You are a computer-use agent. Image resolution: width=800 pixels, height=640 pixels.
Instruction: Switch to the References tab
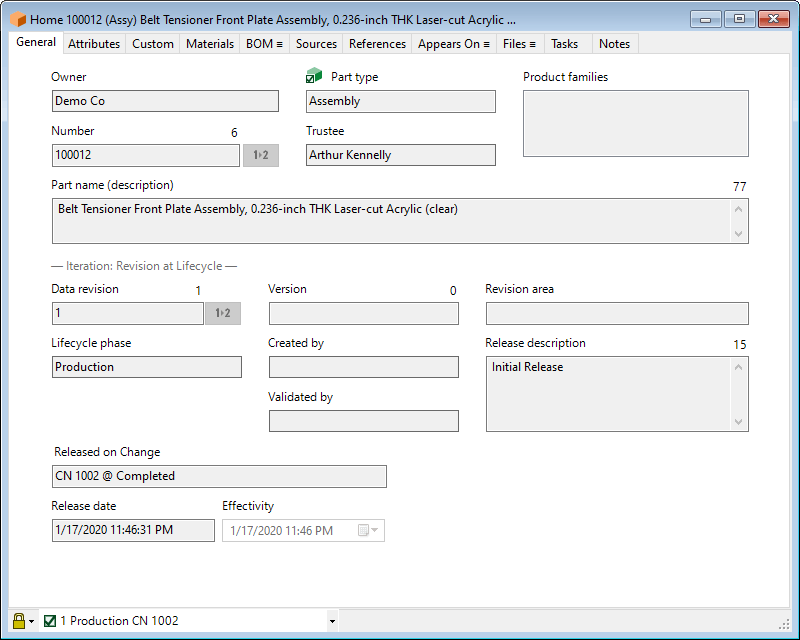(x=377, y=44)
